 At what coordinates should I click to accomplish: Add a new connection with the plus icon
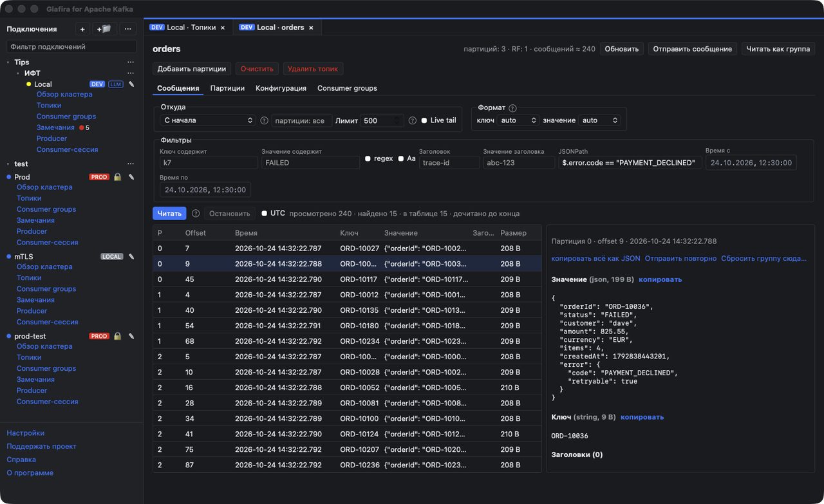click(x=82, y=29)
